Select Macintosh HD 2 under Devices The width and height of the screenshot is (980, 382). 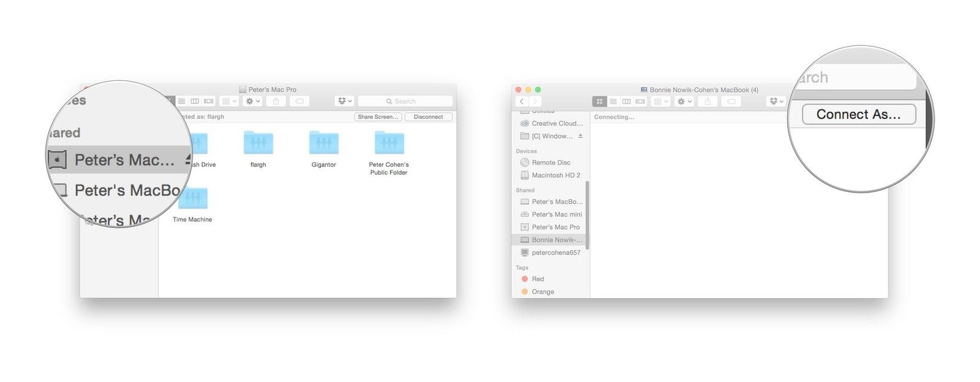556,175
